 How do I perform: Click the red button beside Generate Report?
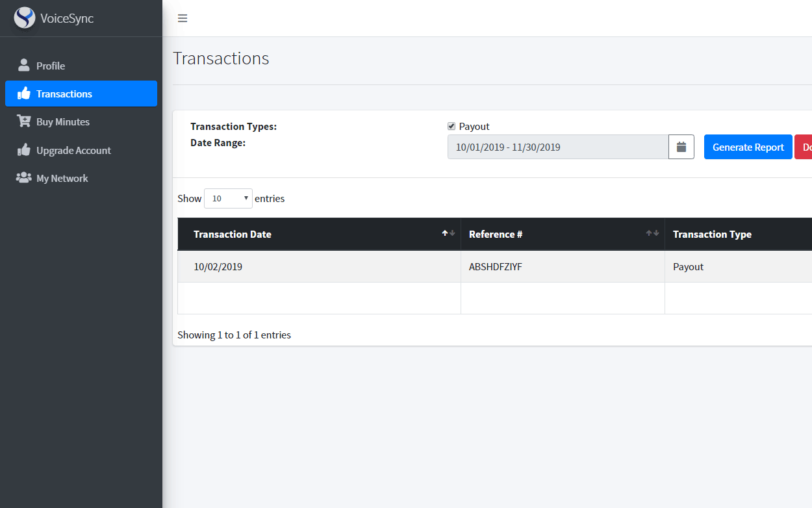[804, 147]
